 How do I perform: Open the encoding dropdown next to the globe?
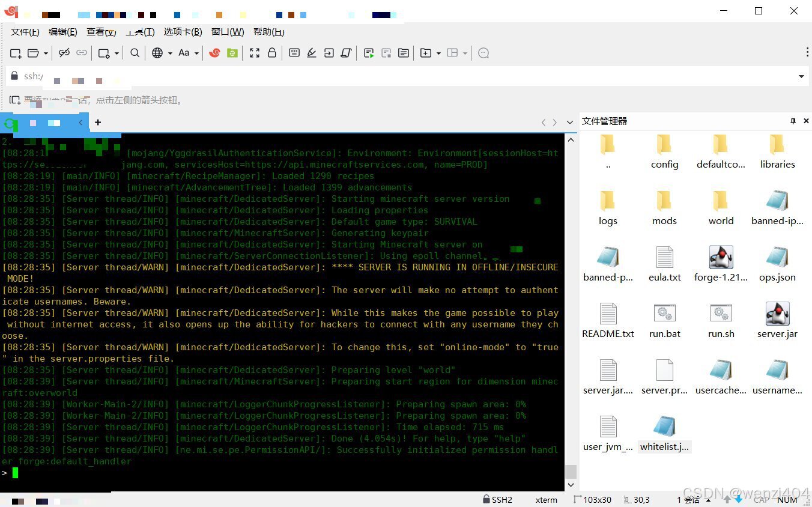pyautogui.click(x=169, y=53)
